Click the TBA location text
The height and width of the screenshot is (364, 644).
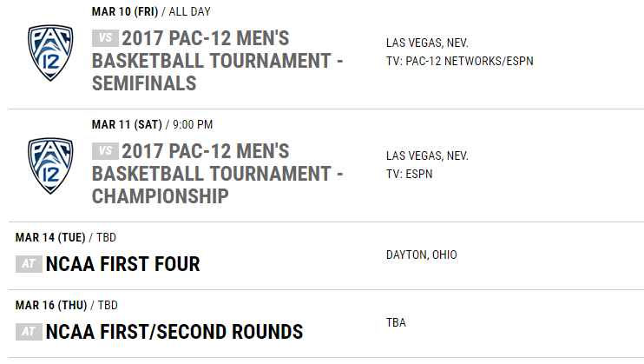396,322
